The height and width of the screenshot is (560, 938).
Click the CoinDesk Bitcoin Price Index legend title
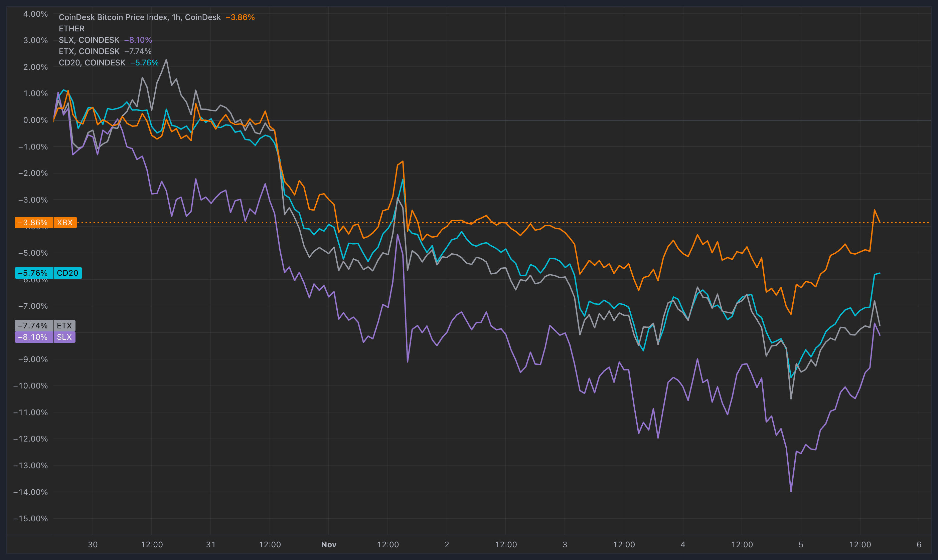click(139, 17)
